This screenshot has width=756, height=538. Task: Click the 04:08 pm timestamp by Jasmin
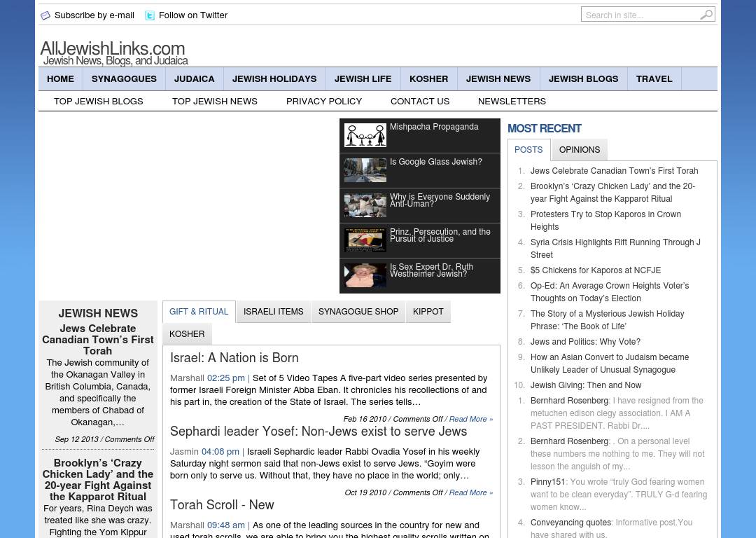[x=220, y=452]
